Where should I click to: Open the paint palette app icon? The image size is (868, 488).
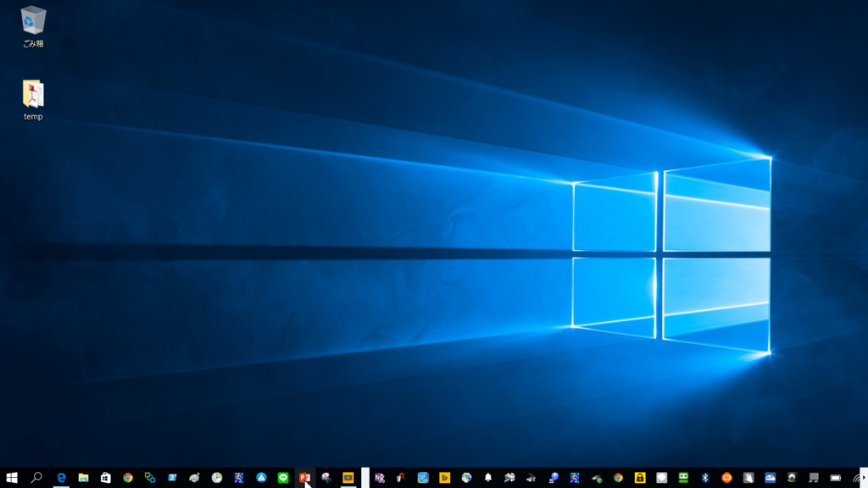194,478
